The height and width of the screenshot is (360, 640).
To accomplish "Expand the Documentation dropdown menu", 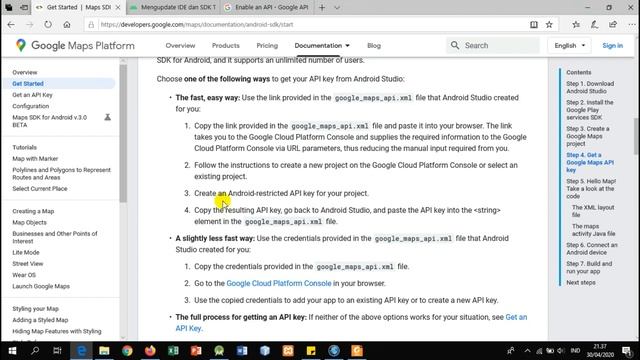I will tap(322, 45).
